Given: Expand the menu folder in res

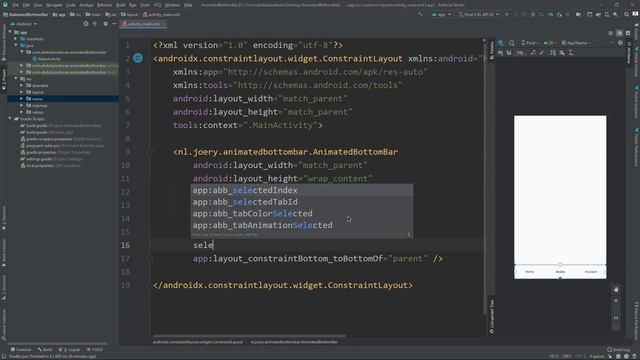Looking at the screenshot, I should pyautogui.click(x=22, y=99).
